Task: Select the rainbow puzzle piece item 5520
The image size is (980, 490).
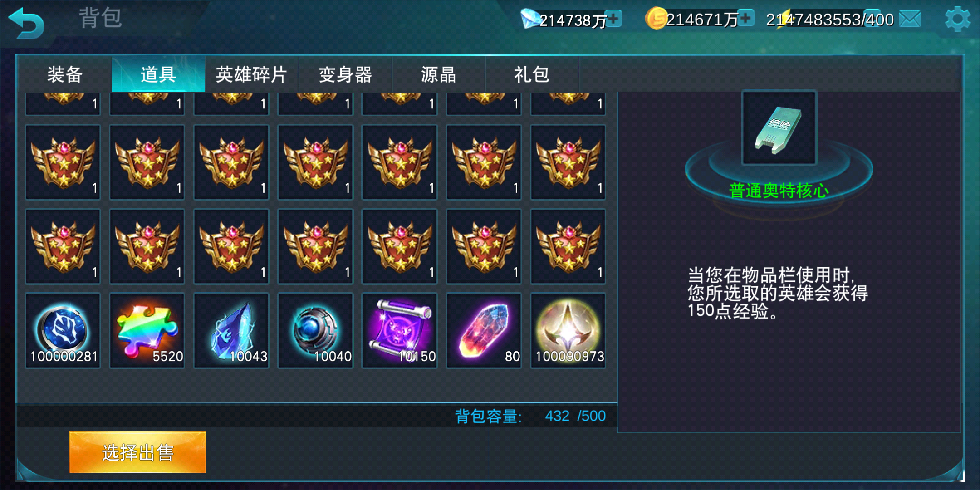Action: 147,330
